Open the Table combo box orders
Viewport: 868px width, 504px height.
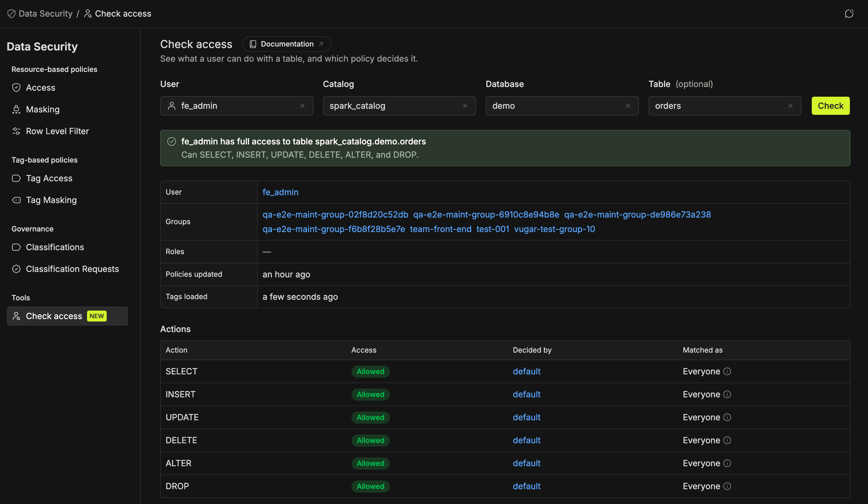pyautogui.click(x=725, y=106)
